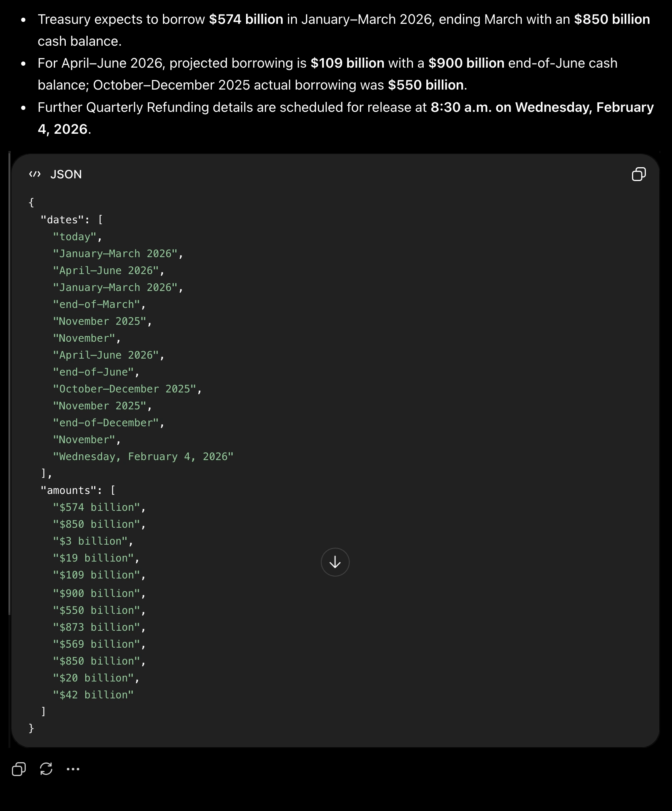The image size is (672, 811).
Task: Regenerate the response with the refresh icon
Action: (x=46, y=769)
